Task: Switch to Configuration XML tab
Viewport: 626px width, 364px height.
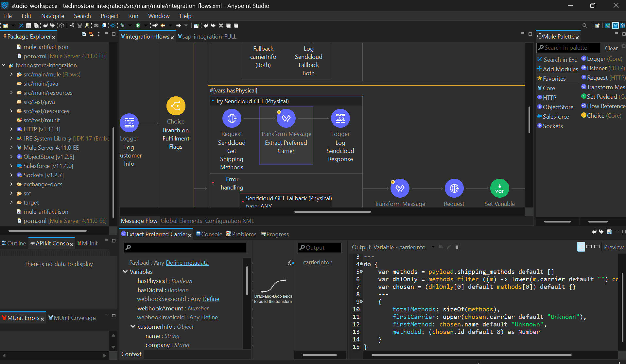Action: (230, 221)
